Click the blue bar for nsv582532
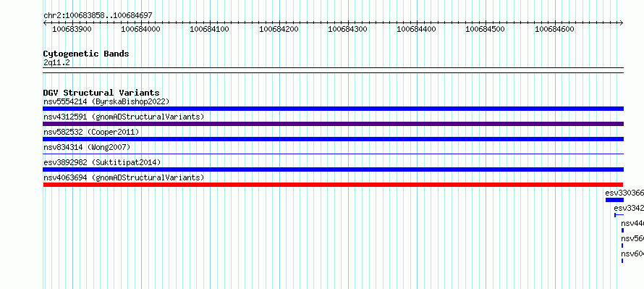644x289 pixels. [333, 139]
